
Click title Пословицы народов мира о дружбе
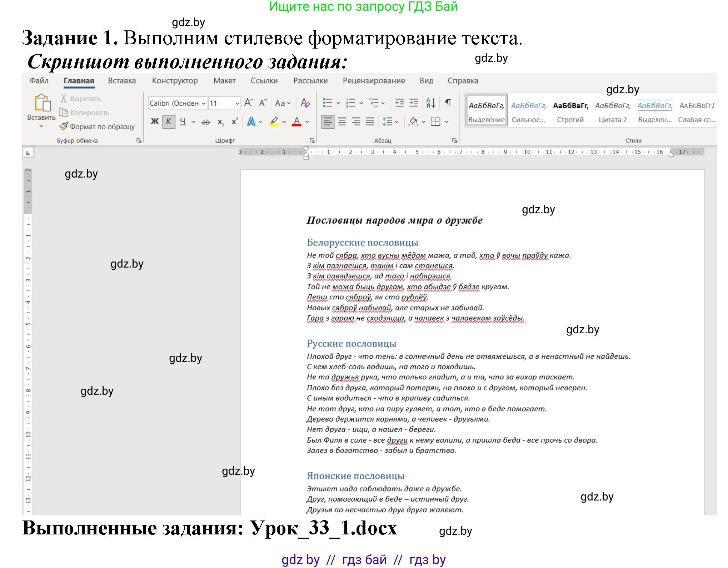(x=394, y=220)
